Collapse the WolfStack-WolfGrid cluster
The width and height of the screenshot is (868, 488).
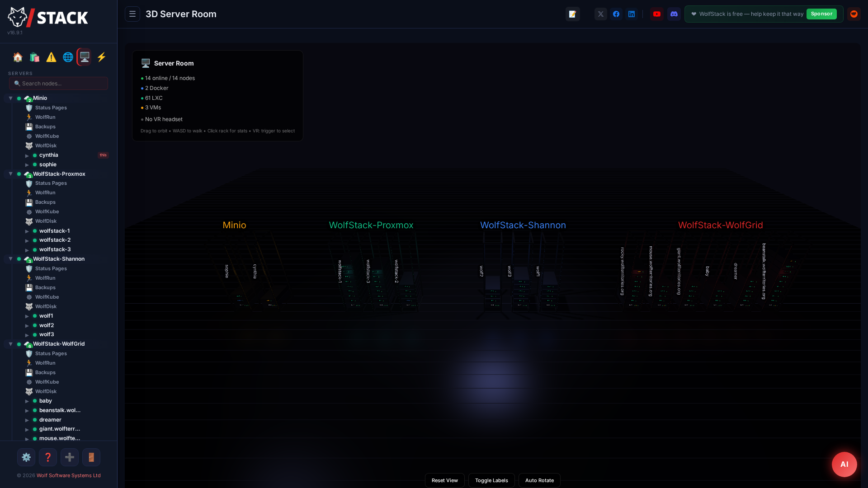coord(10,344)
